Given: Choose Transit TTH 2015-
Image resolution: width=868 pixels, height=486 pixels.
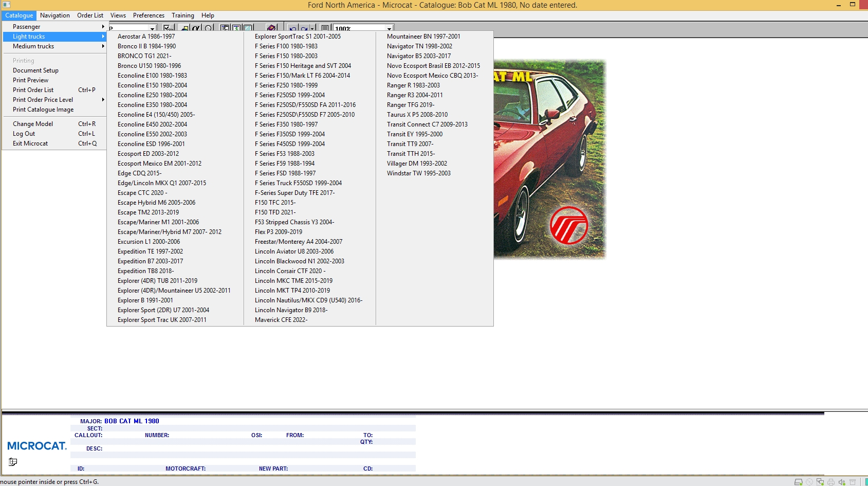Looking at the screenshot, I should pos(411,154).
